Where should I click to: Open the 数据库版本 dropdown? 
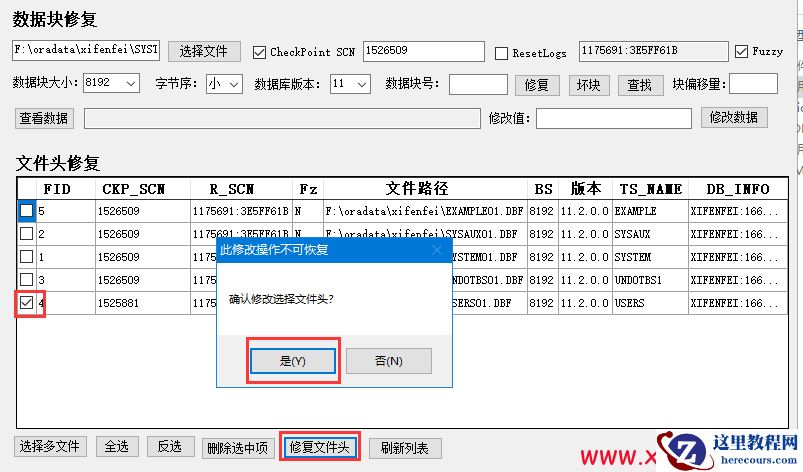tap(350, 84)
